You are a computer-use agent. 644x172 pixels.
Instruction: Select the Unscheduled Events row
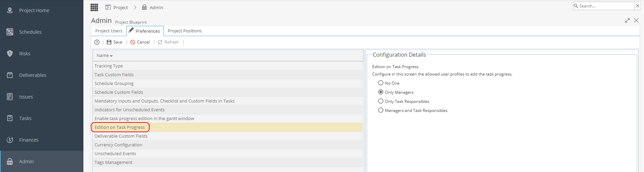(x=227, y=154)
